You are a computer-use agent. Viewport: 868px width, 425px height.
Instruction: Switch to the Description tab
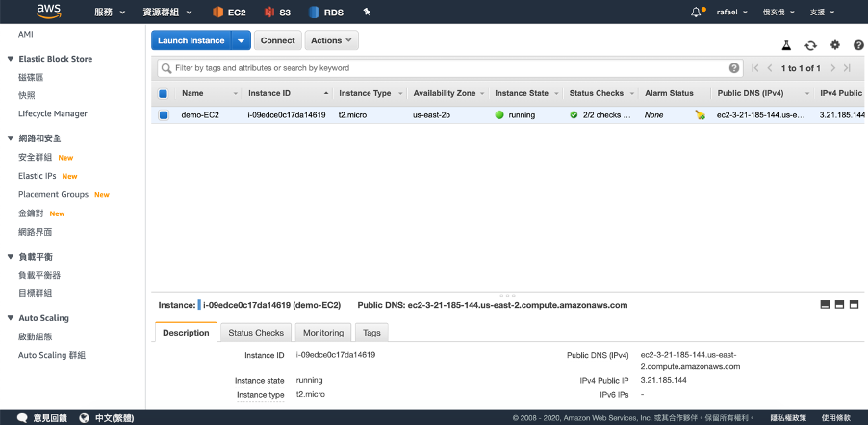186,333
